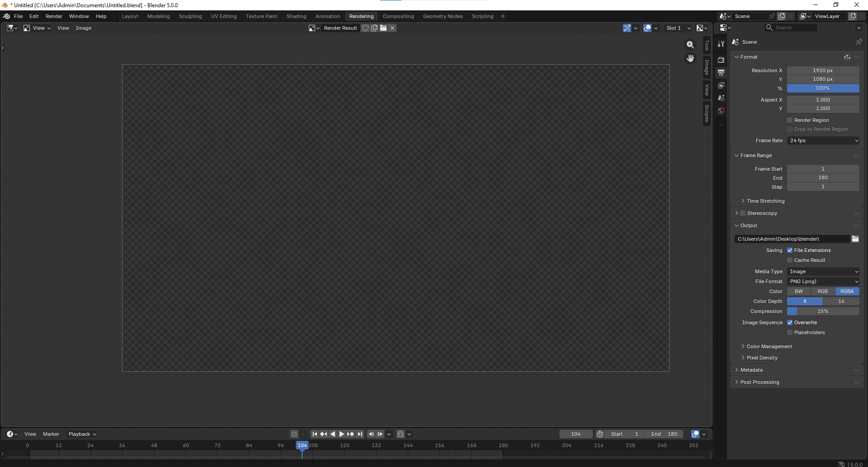Screen dimensions: 868x467
Task: Switch to the Shading workspace tab
Action: pos(297,16)
